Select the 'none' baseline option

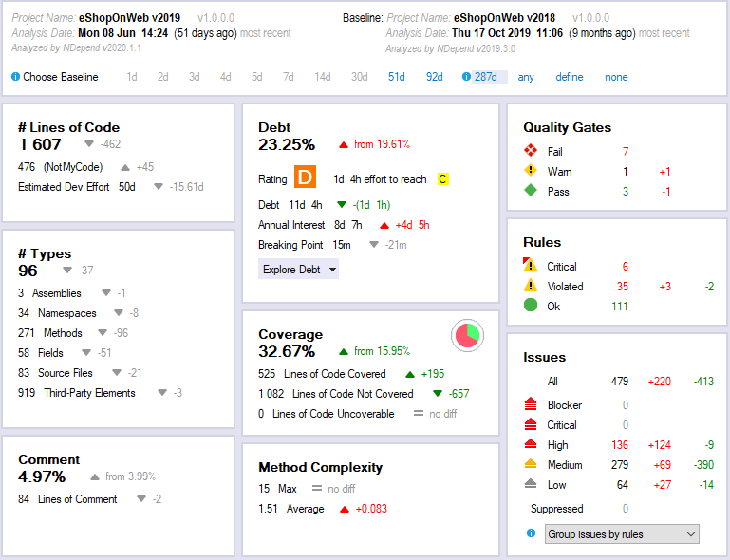(x=616, y=77)
